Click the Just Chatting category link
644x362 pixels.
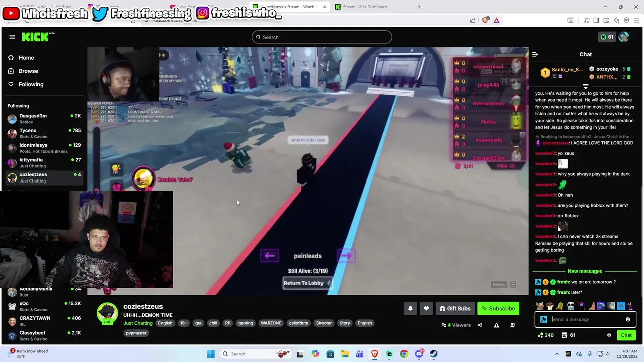coord(138,323)
